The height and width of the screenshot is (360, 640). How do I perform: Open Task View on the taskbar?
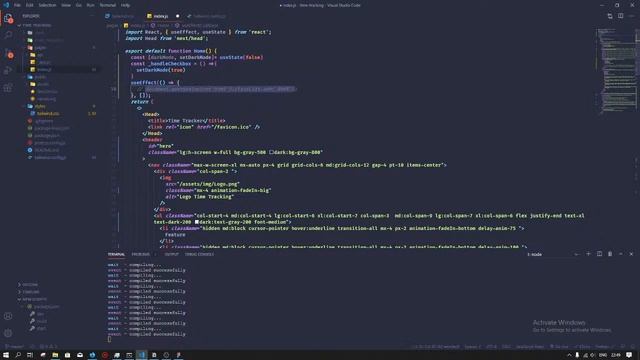tap(30, 355)
